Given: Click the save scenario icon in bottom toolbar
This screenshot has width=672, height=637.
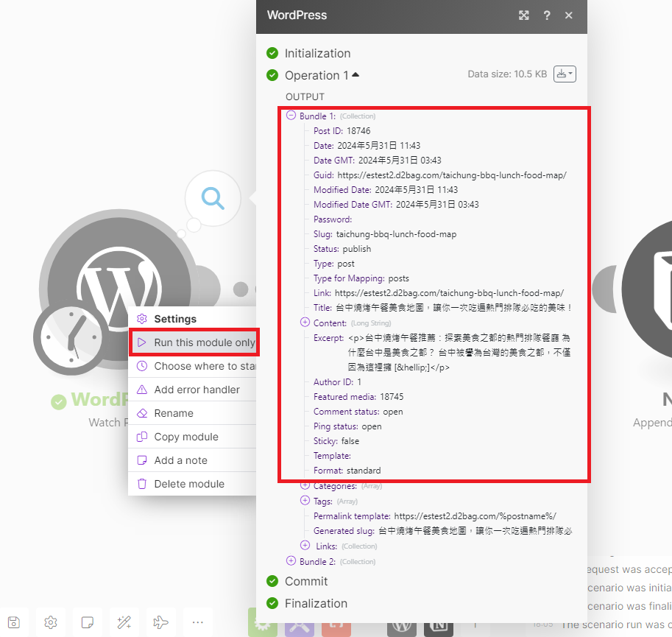Looking at the screenshot, I should pyautogui.click(x=15, y=622).
